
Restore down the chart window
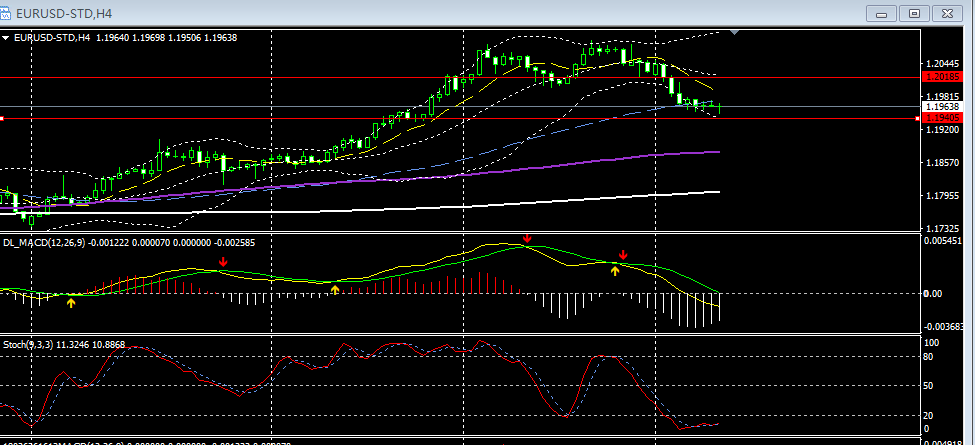click(x=913, y=12)
